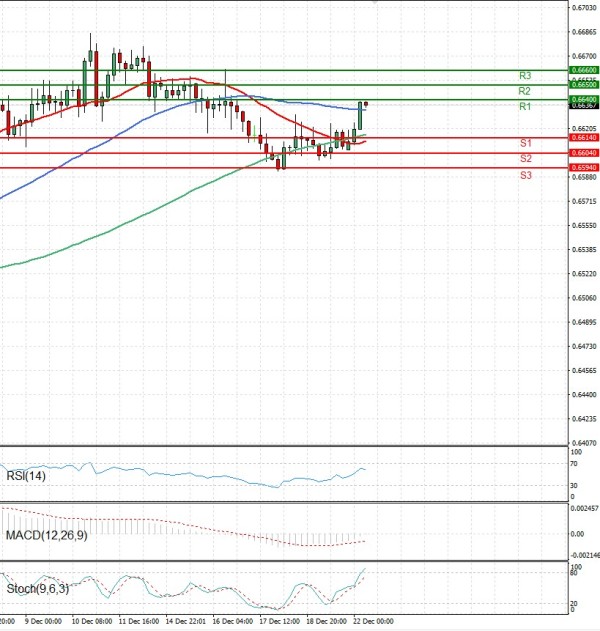Select the 0.66040 red price tag

(x=583, y=152)
